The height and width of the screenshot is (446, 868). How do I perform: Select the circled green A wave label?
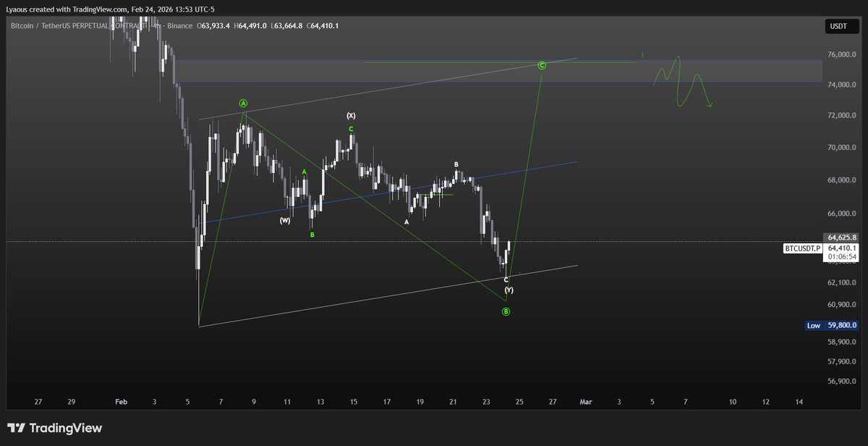(x=244, y=103)
